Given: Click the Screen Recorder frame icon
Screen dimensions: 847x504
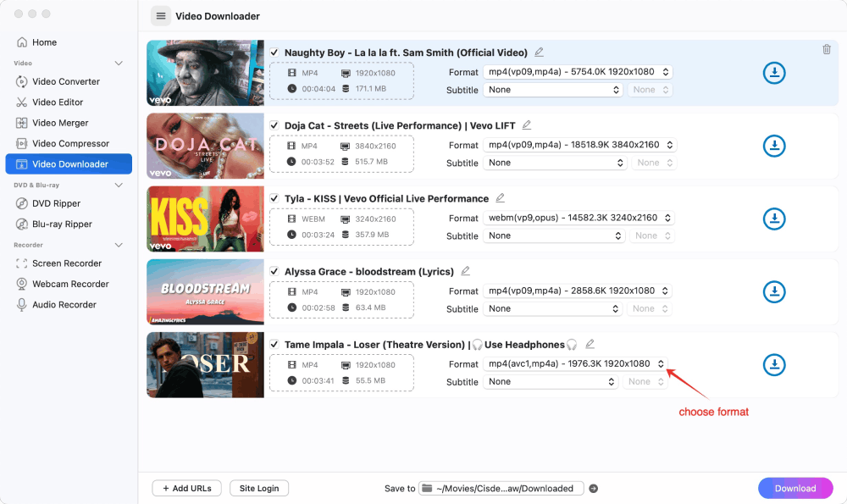Looking at the screenshot, I should coord(22,263).
